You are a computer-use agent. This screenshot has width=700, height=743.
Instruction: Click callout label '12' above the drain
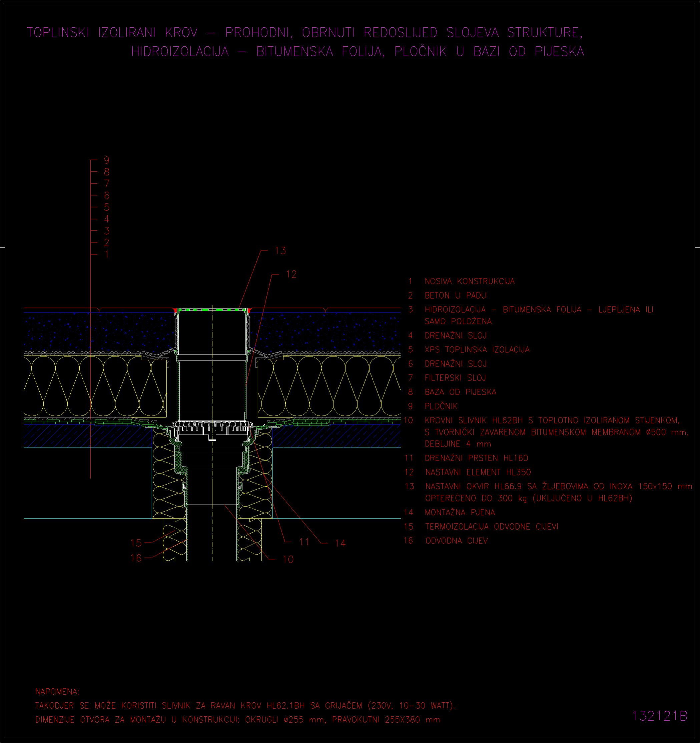coord(291,275)
